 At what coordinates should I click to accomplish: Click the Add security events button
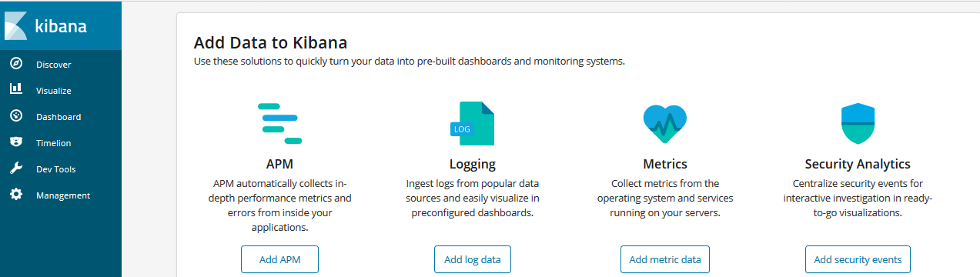(858, 259)
